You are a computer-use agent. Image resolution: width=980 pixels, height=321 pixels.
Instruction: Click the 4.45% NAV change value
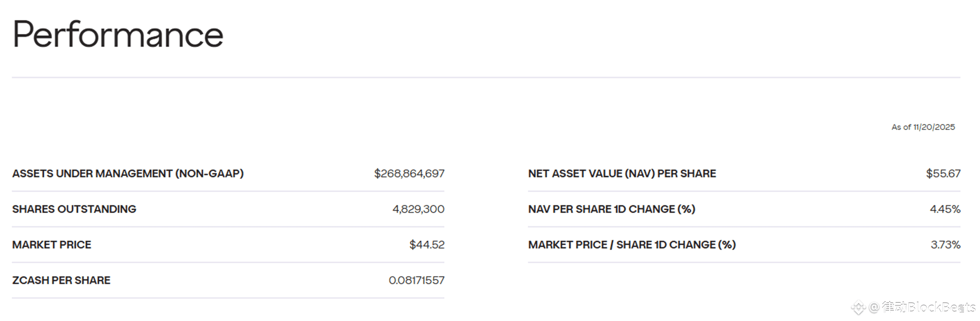click(945, 209)
